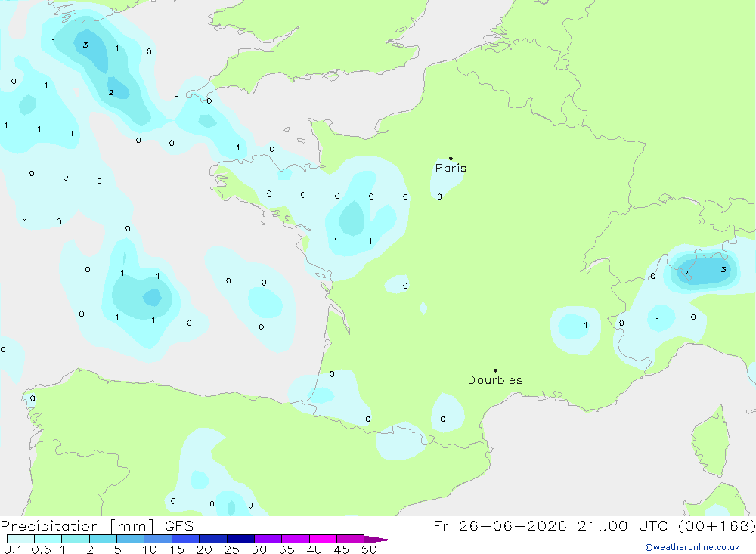Viewport: 756px width, 554px height.
Task: Click the 'Precipitation [mm] GFS' title text
Action: coord(97,526)
